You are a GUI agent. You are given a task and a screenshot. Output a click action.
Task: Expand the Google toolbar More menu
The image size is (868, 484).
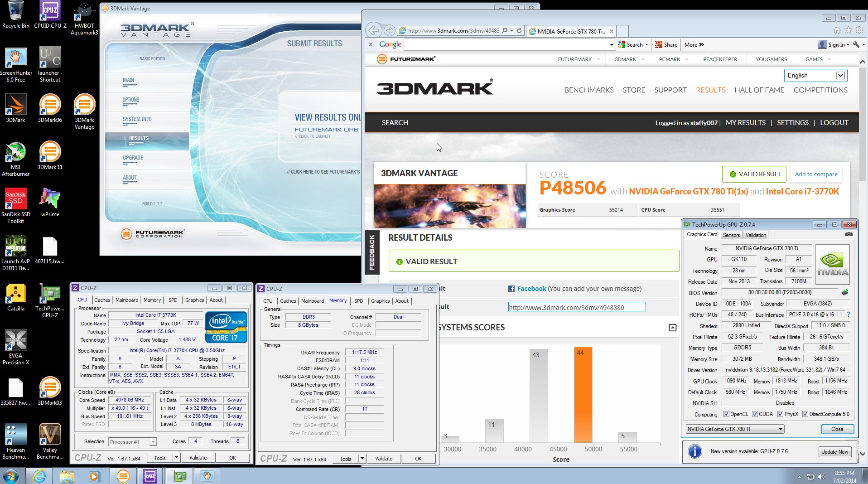tap(694, 44)
